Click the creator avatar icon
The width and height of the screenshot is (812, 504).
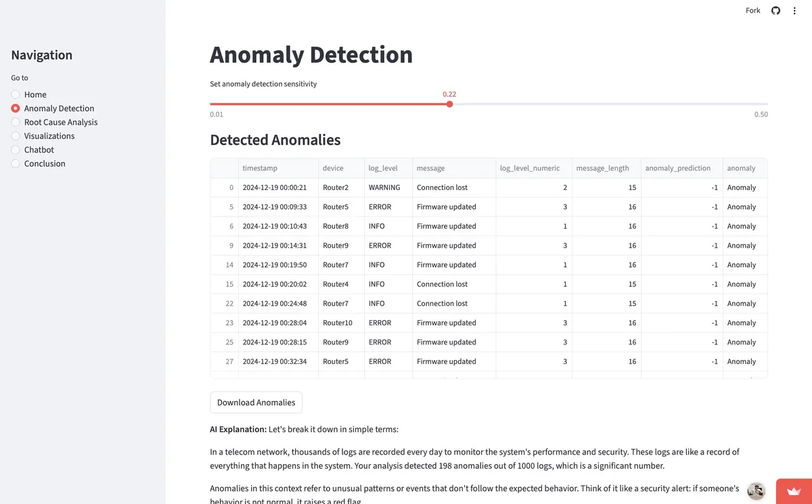(x=756, y=490)
